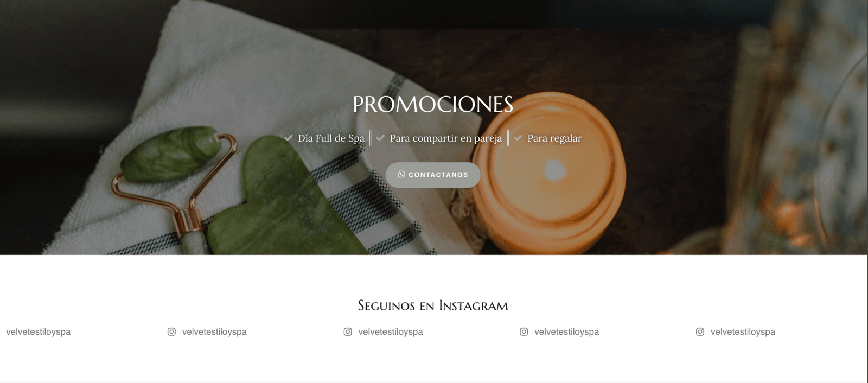
Task: Click checkmark icon beside Para regalar
Action: [x=518, y=138]
